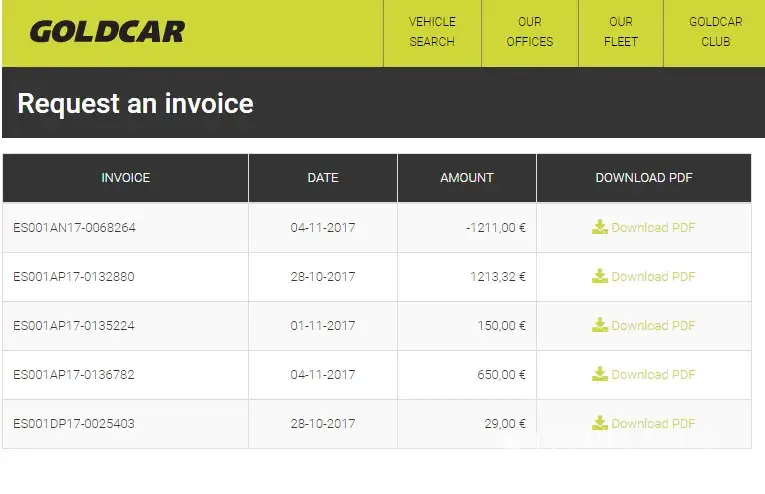Screen dimensions: 765x494
Task: Select invoice number ES001DP17-0025403
Action: point(74,423)
